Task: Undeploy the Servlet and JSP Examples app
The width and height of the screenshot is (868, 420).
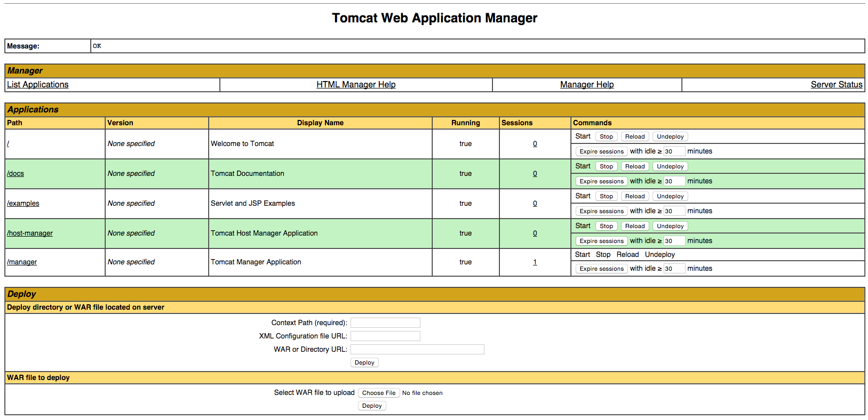Action: [670, 197]
